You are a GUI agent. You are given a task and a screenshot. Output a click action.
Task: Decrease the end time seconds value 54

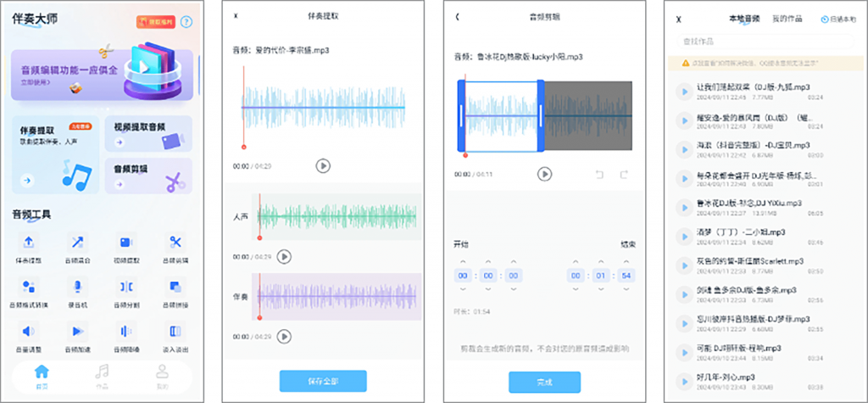point(626,289)
